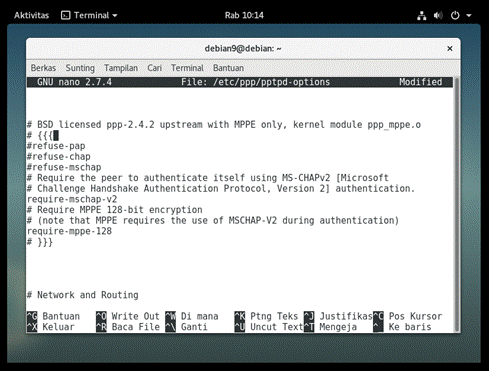This screenshot has width=489, height=371.
Task: Click 'File: /etc/ppp/pptpd-options' in nano header
Action: tap(256, 82)
